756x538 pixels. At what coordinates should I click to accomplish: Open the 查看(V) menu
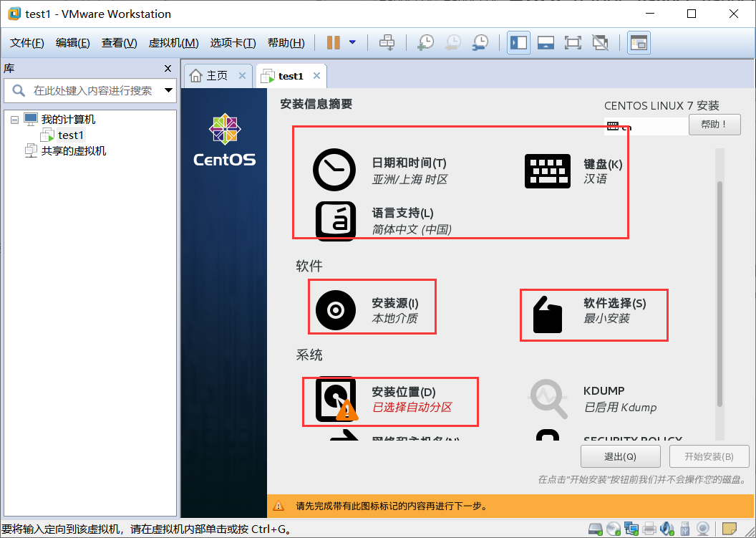click(x=119, y=43)
